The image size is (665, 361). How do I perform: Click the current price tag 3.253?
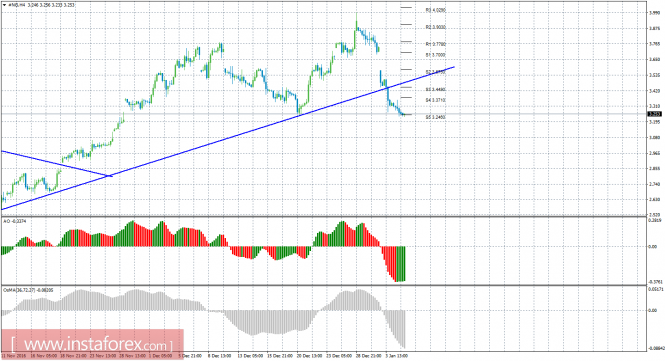tap(653, 114)
